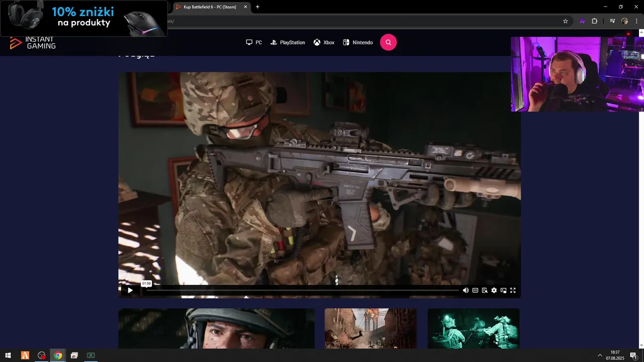The width and height of the screenshot is (644, 362).
Task: Open the 10% zniżki na produkty banner
Action: (x=84, y=18)
